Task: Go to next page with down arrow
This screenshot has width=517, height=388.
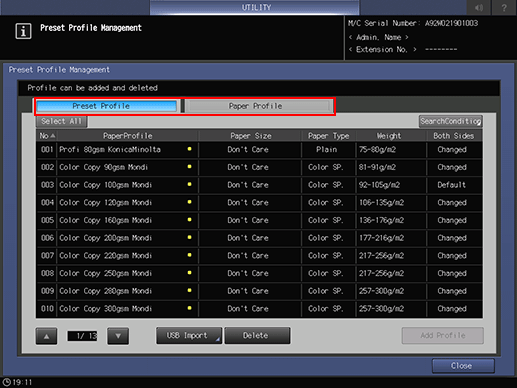Action: tap(118, 336)
